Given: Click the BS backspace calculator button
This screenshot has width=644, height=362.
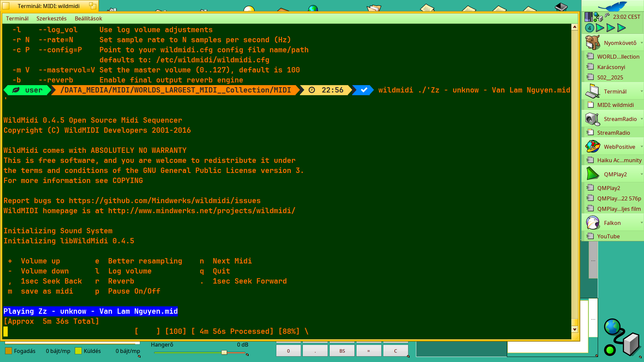Looking at the screenshot, I should click(342, 351).
